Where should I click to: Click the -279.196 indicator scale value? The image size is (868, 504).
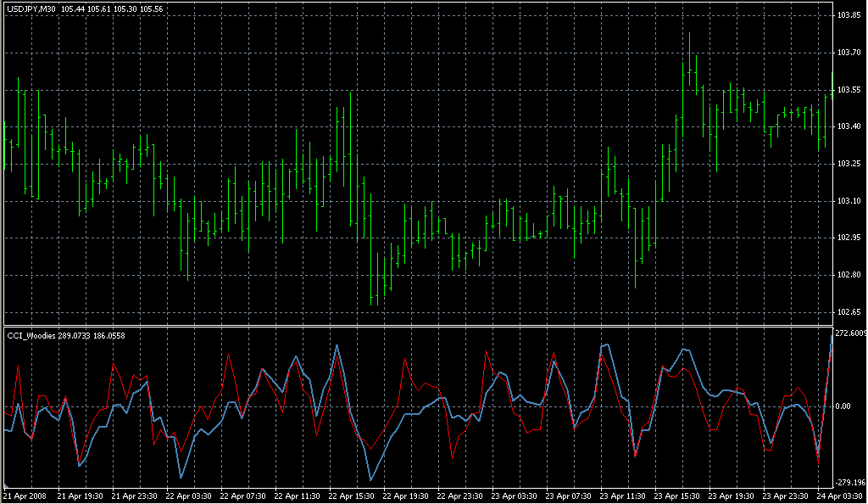pyautogui.click(x=851, y=483)
